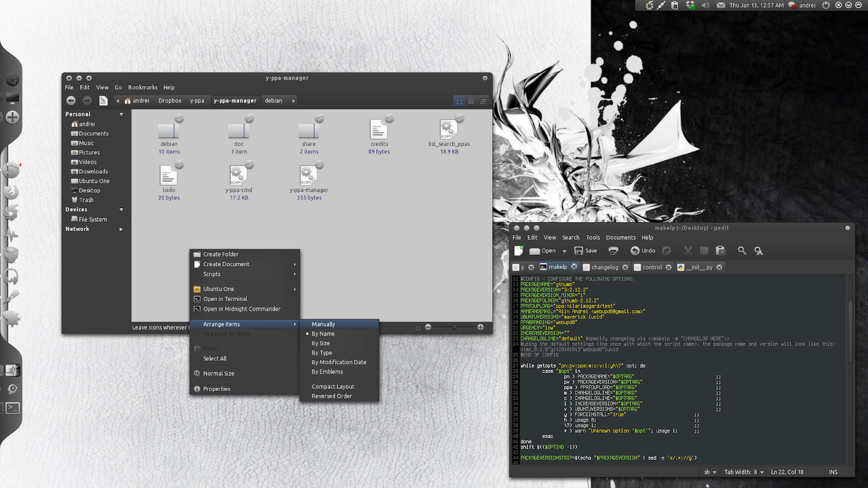Click the Dropbox tray icon in top panel
868x488 pixels.
click(x=690, y=5)
